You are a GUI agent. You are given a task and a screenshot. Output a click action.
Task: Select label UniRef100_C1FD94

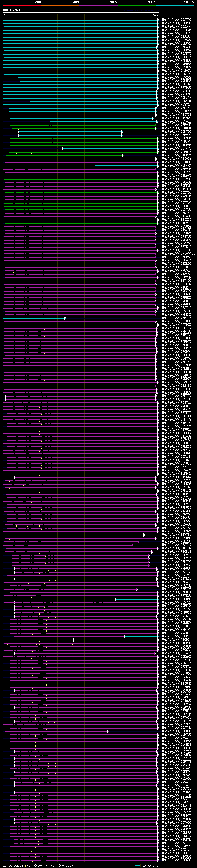pos(177,454)
